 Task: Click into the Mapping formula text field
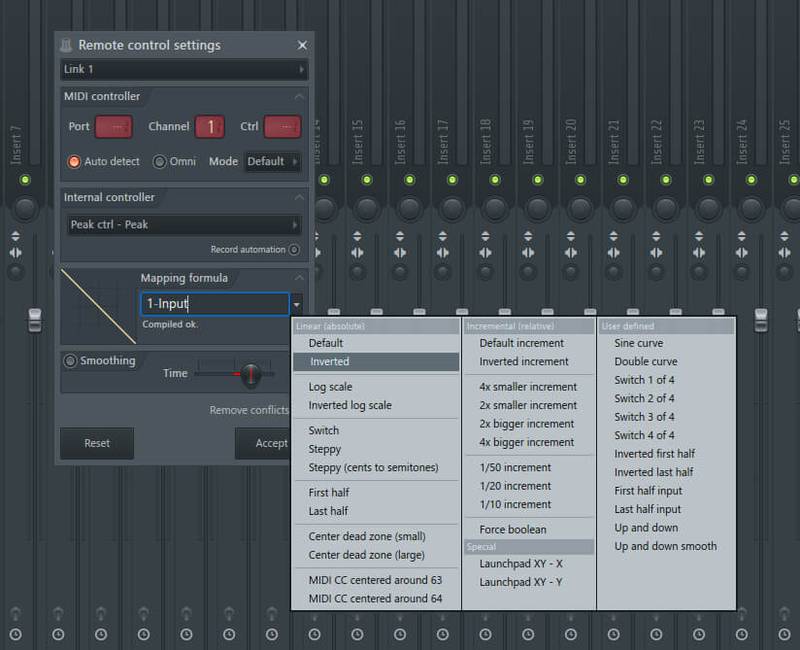[213, 304]
